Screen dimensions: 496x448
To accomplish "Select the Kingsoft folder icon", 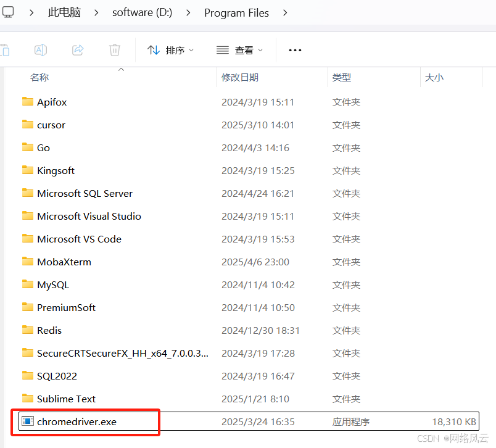I will pos(28,170).
